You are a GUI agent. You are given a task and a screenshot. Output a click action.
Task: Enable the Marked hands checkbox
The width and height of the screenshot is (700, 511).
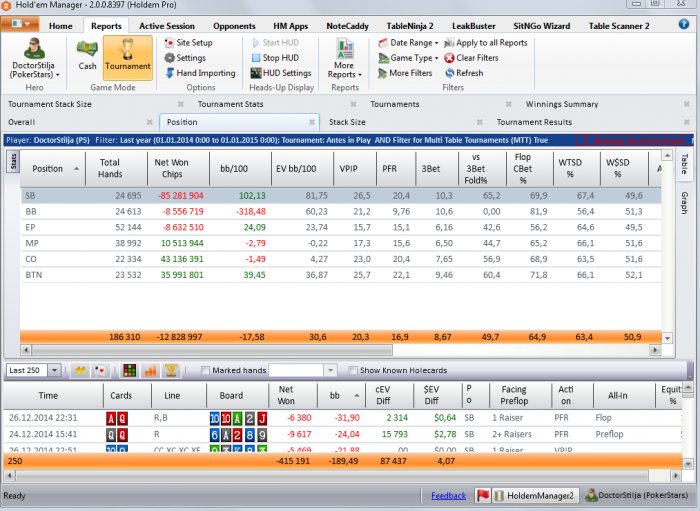(206, 371)
